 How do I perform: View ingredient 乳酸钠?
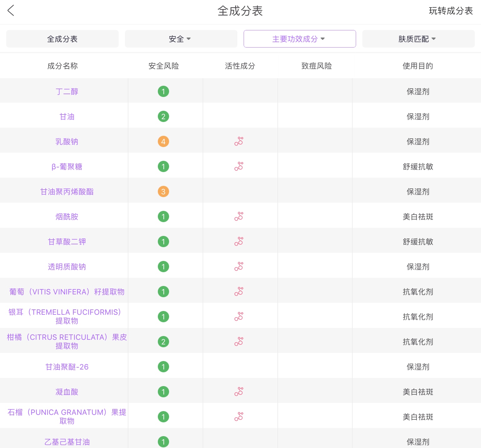pyautogui.click(x=67, y=141)
